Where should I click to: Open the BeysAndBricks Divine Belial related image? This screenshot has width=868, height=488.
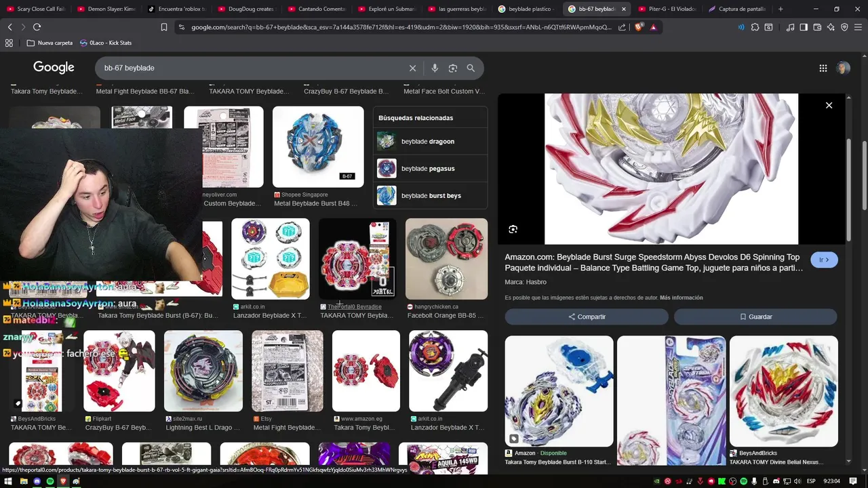[x=784, y=392]
